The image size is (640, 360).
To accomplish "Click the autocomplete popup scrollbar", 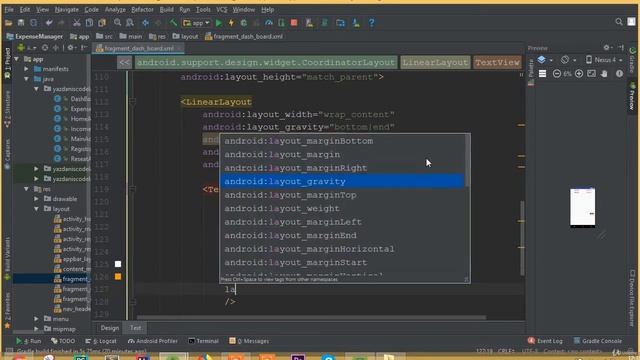I will (467, 161).
